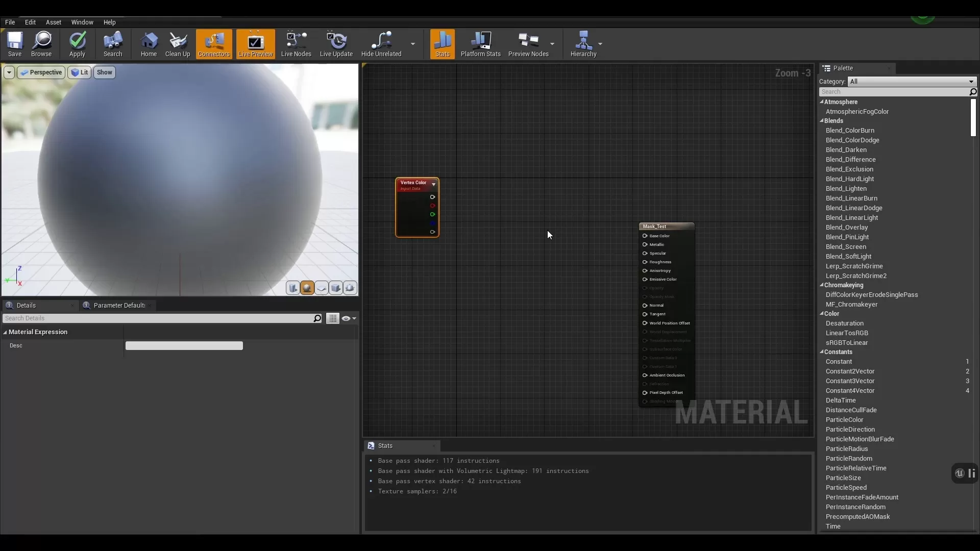The width and height of the screenshot is (980, 551).
Task: Click the Clean Up toolbar icon
Action: [178, 44]
